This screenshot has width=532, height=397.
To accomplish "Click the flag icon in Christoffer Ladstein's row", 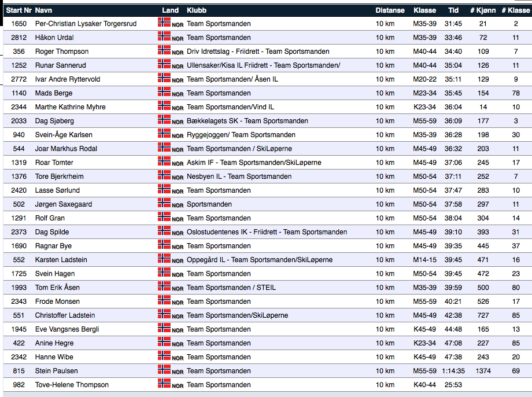I will click(164, 314).
